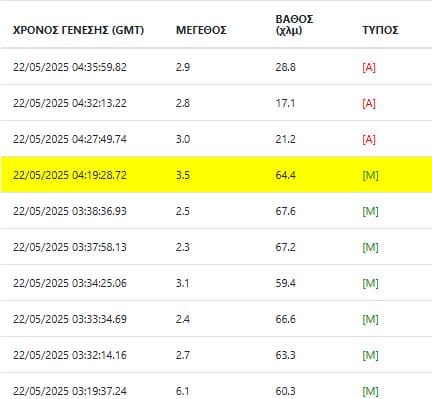Viewport: 432px width, 399px height.
Task: Select the 22/05/2025 03:19:37.24 timestamp
Action: pyautogui.click(x=70, y=391)
